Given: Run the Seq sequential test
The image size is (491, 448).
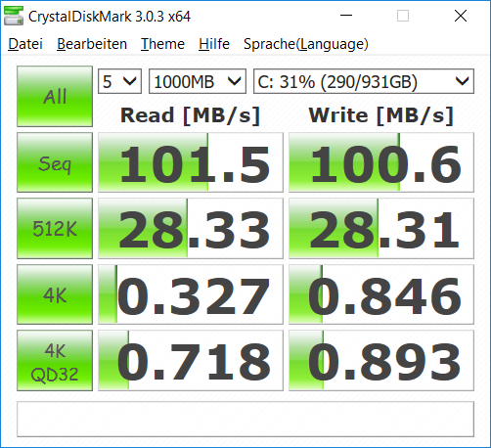Looking at the screenshot, I should (55, 162).
